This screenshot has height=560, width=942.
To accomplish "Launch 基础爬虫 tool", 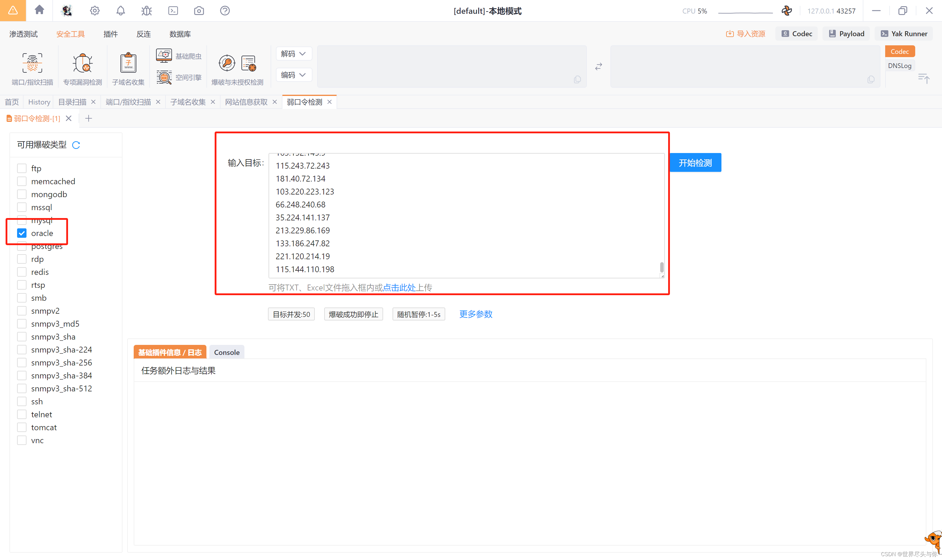I will 179,56.
